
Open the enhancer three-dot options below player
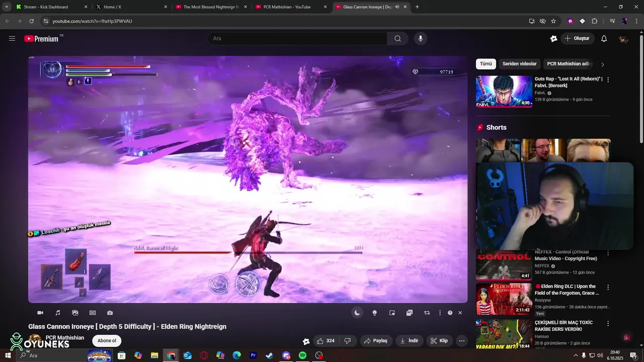[440, 313]
